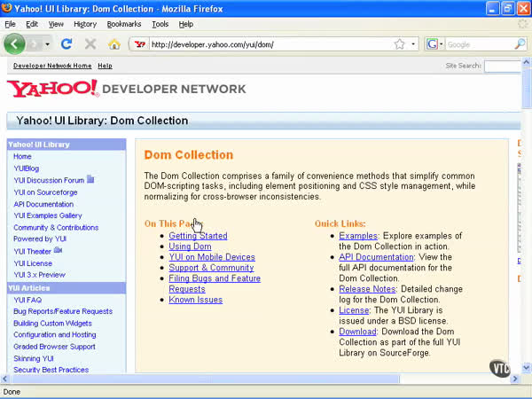Viewport: 532px width, 399px height.
Task: Open the History menu
Action: [85, 24]
